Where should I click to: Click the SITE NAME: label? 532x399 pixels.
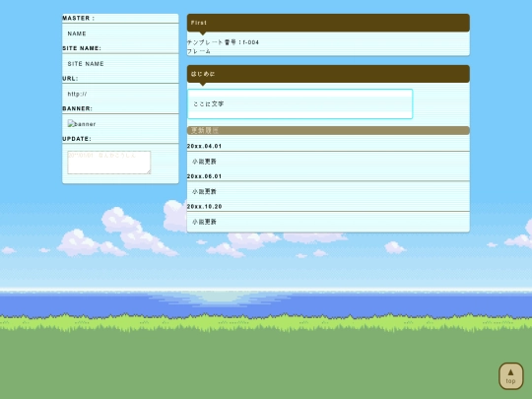[x=82, y=48]
